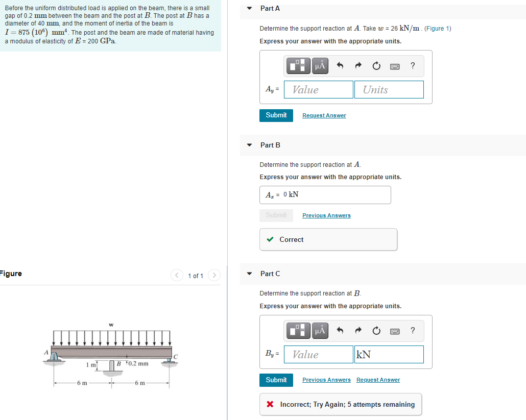Click the undo arrow in Part A toolbar
Image resolution: width=526 pixels, height=420 pixels.
340,65
